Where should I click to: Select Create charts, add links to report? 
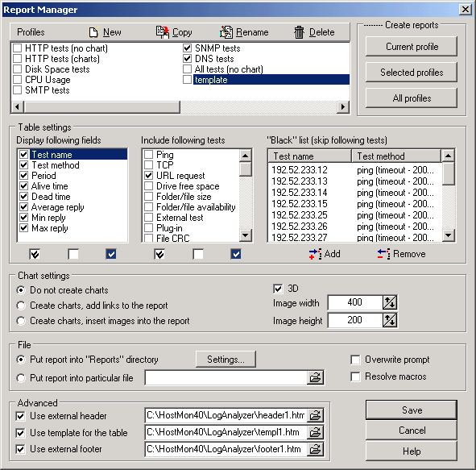(21, 306)
